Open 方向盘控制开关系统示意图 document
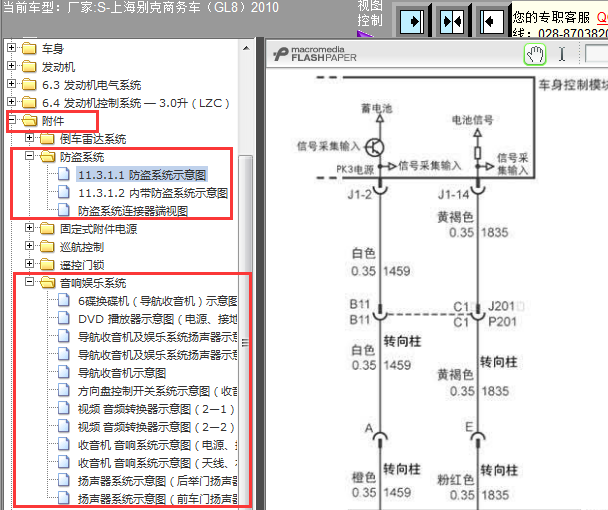The height and width of the screenshot is (510, 608). pyautogui.click(x=157, y=391)
